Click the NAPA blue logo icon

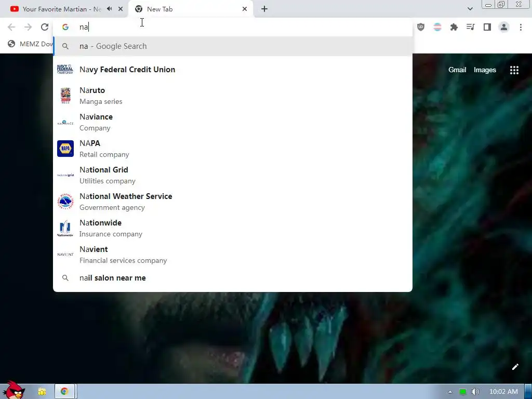point(65,149)
